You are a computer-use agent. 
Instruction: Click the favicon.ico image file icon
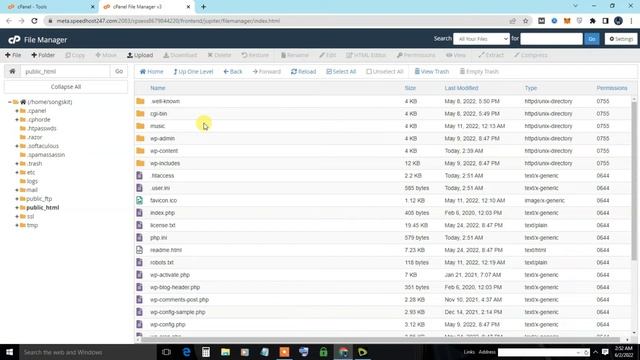click(x=140, y=200)
